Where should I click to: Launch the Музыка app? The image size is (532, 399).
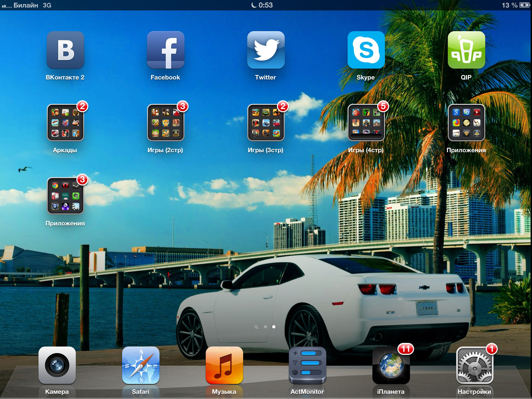coord(224,365)
